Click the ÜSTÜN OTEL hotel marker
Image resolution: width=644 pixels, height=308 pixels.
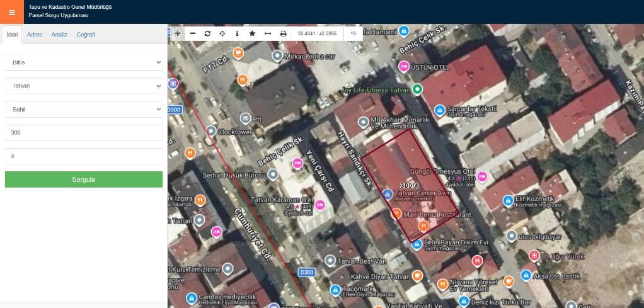pyautogui.click(x=404, y=67)
